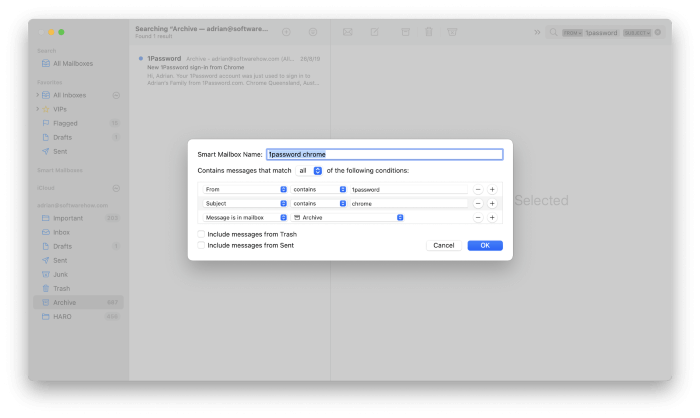700x418 pixels.
Task: Open the From condition type dropdown
Action: pos(245,189)
